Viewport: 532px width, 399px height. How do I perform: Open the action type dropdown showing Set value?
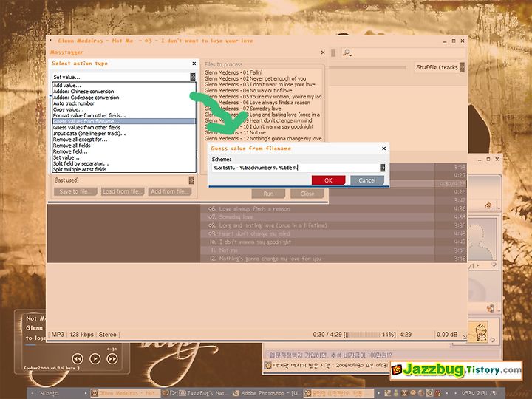[x=192, y=77]
